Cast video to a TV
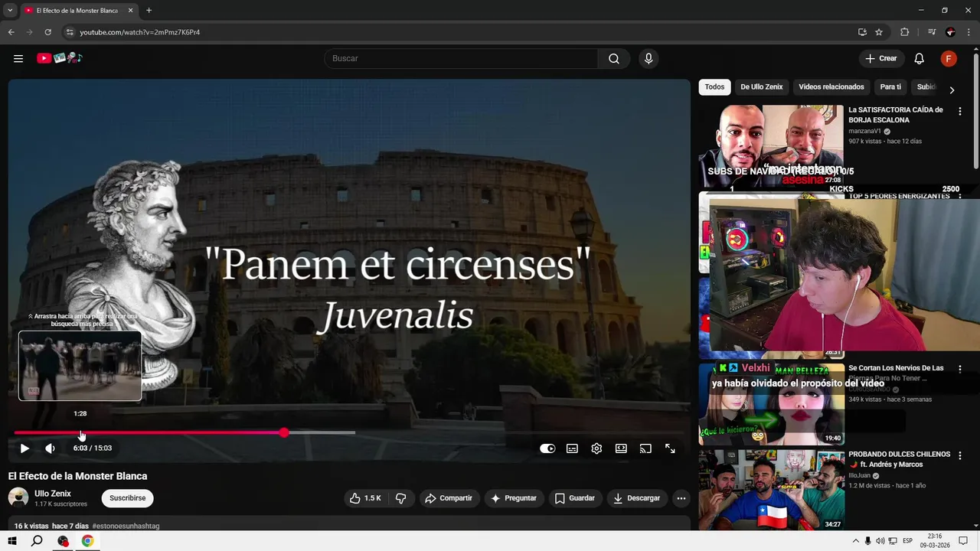Viewport: 980px width, 551px height. tap(645, 448)
